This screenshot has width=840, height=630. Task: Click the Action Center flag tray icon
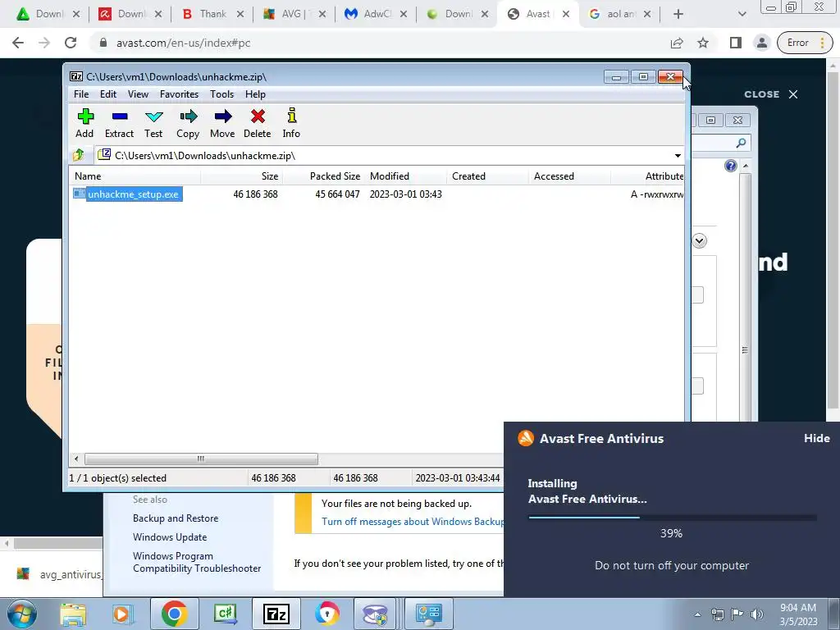point(737,614)
